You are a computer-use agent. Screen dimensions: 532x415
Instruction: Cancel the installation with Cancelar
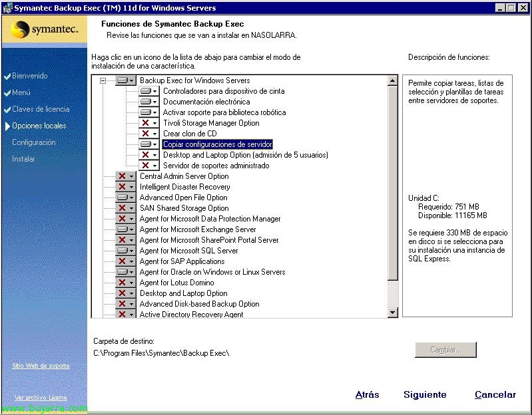pyautogui.click(x=495, y=394)
